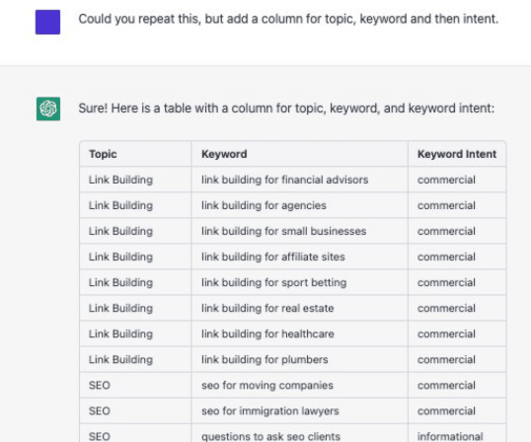
Task: Click 'link building for plumbers' cell
Action: tap(300, 360)
